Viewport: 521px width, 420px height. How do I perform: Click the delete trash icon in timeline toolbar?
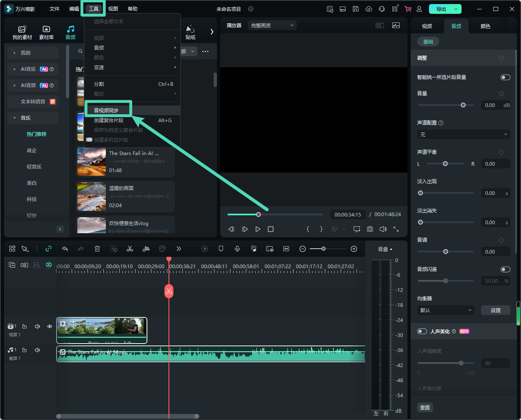97,249
